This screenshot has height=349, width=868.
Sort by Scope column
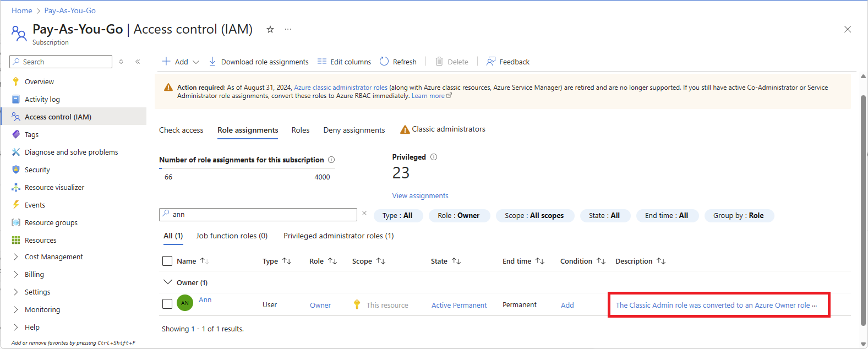click(369, 261)
